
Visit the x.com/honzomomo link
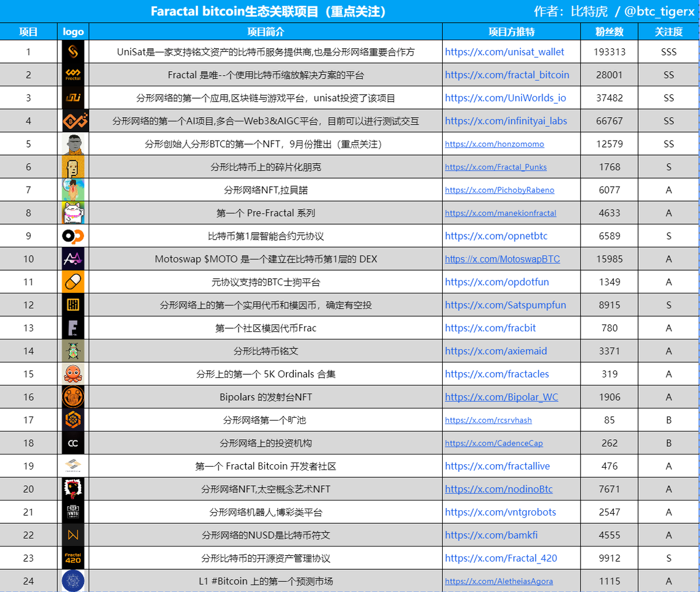[x=495, y=144]
